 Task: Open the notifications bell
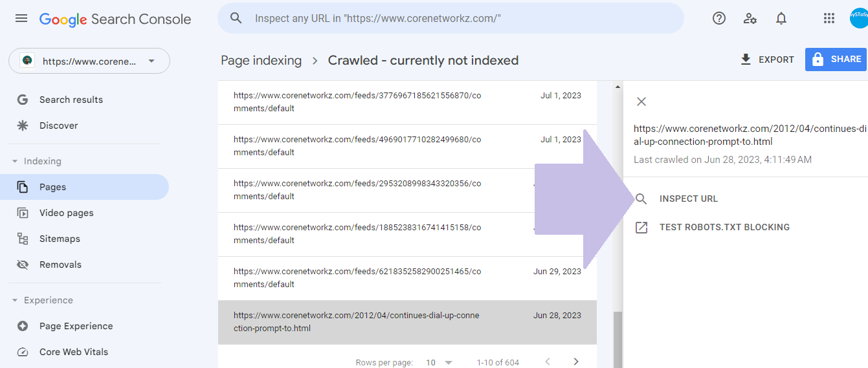781,18
